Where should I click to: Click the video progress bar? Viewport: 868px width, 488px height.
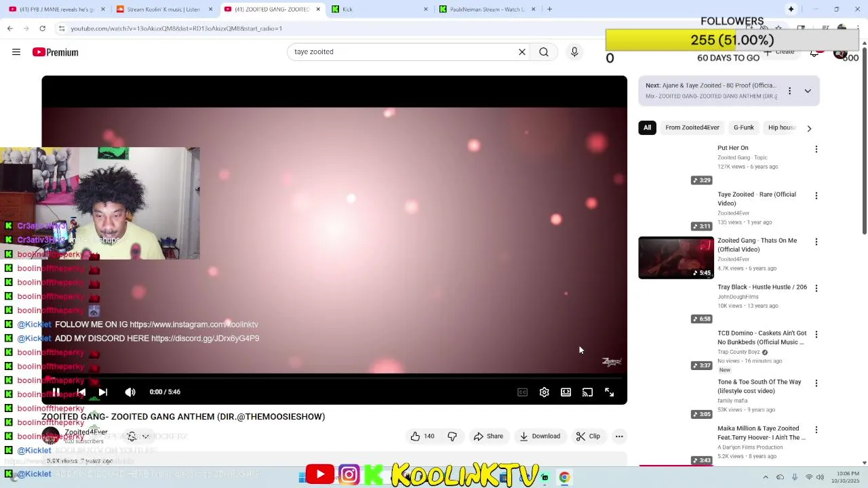(334, 378)
